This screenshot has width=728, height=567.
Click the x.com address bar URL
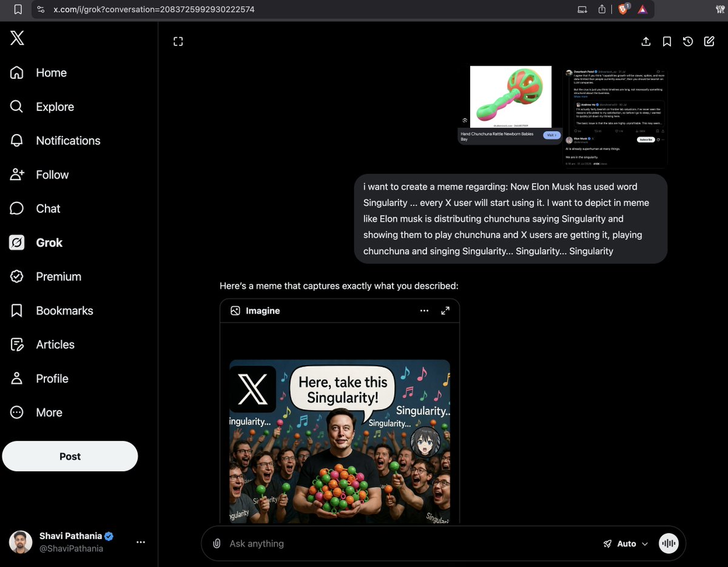[x=154, y=9]
